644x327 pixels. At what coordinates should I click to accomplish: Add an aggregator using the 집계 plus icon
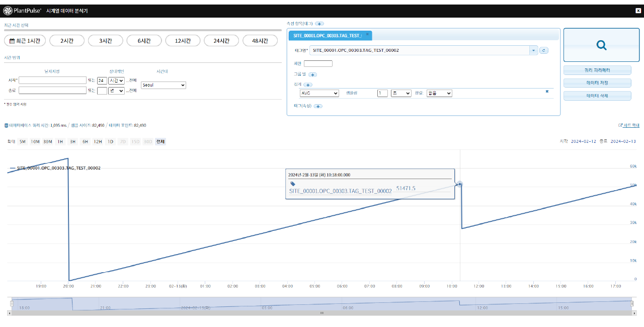point(308,85)
